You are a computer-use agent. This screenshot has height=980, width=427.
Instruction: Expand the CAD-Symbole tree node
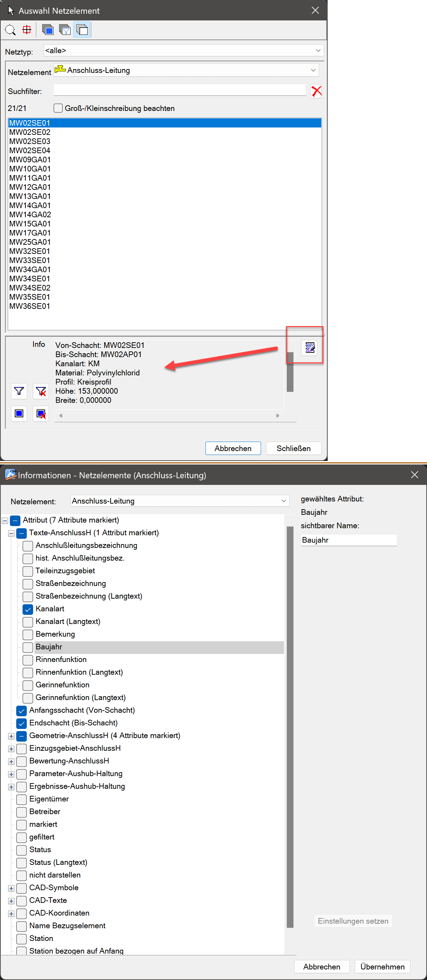click(11, 888)
